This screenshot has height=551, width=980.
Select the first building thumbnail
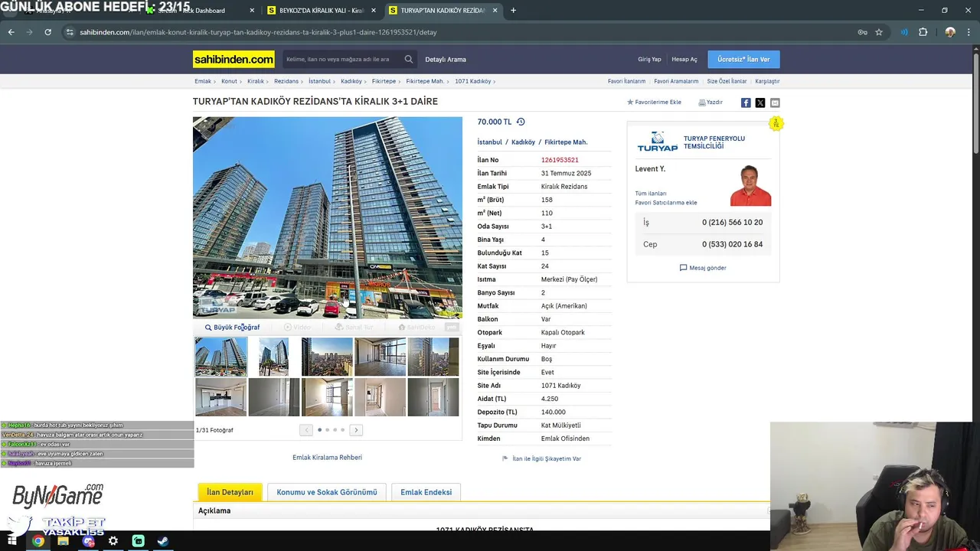point(220,357)
